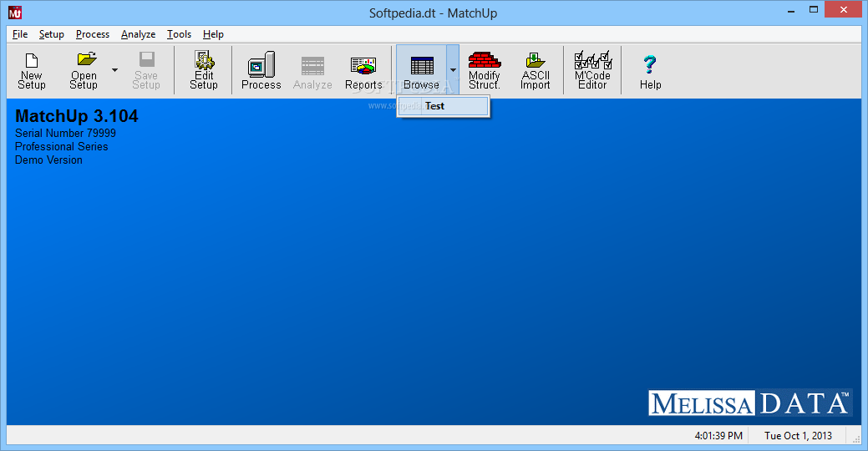
Task: Open the Edit Setup tool
Action: pyautogui.click(x=204, y=70)
